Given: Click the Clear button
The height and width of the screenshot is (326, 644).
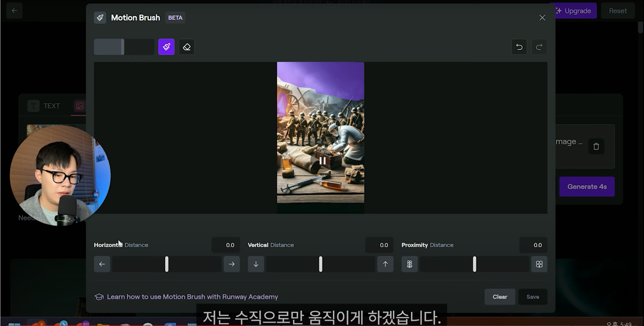Looking at the screenshot, I should point(500,297).
